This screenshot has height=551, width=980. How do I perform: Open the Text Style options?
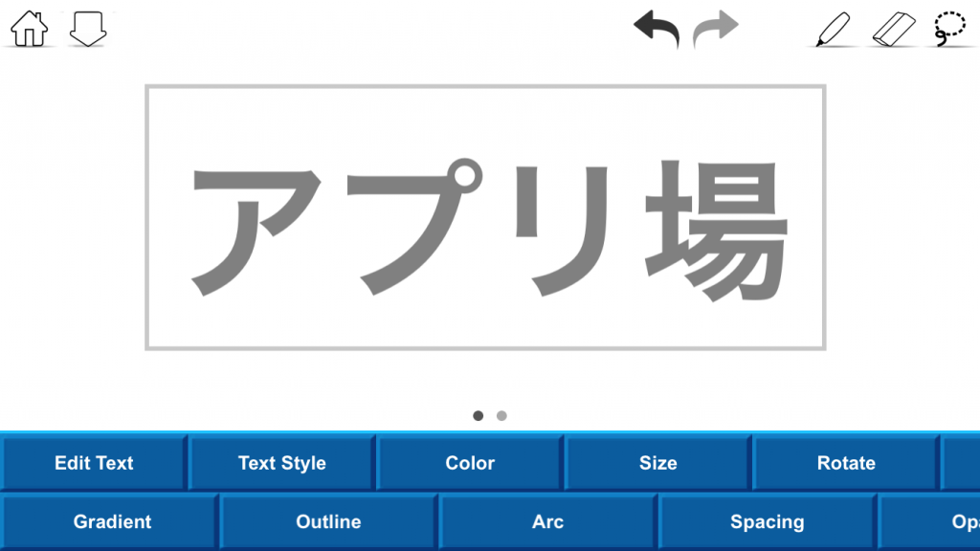[x=280, y=462]
